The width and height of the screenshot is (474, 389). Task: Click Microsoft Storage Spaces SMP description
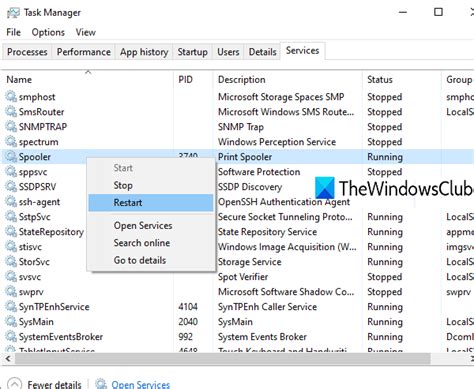pos(281,97)
